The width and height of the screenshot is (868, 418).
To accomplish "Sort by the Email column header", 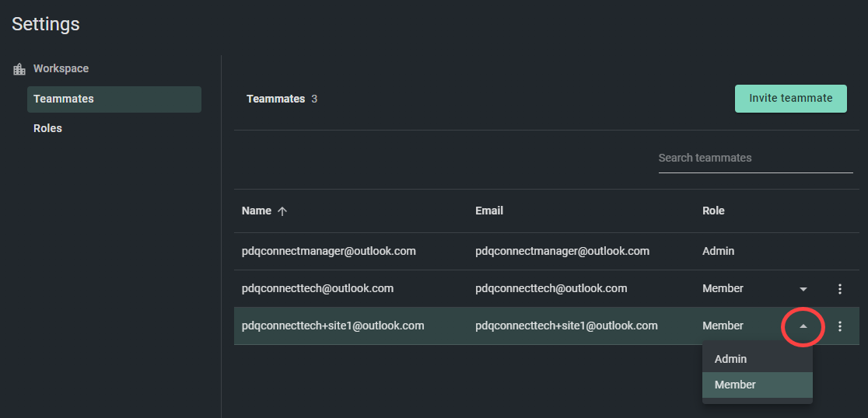I will point(488,211).
